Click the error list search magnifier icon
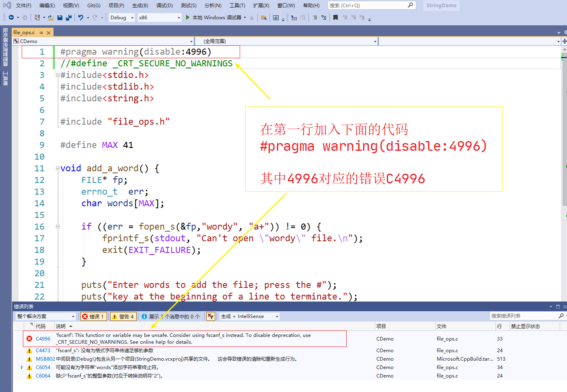The image size is (567, 392). 561,316
